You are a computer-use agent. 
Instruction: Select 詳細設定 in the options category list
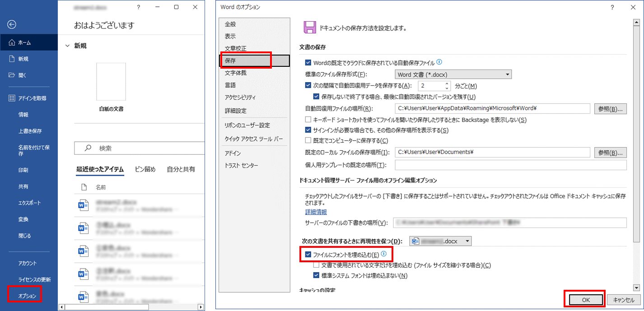[x=235, y=111]
